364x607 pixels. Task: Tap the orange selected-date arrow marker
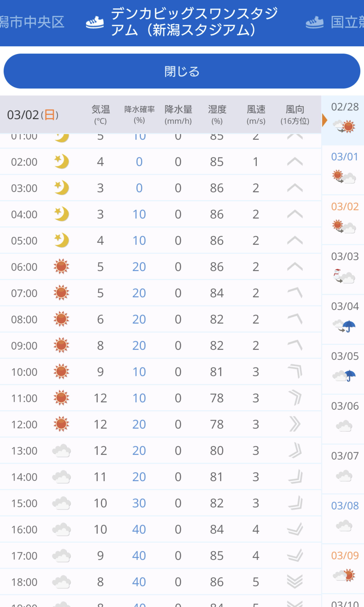tap(325, 120)
